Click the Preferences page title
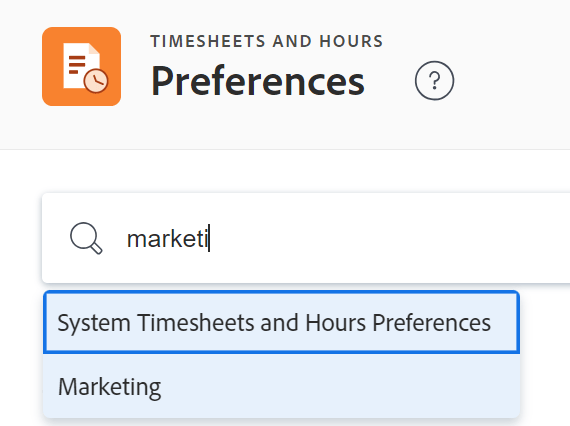The image size is (570, 426). (258, 81)
